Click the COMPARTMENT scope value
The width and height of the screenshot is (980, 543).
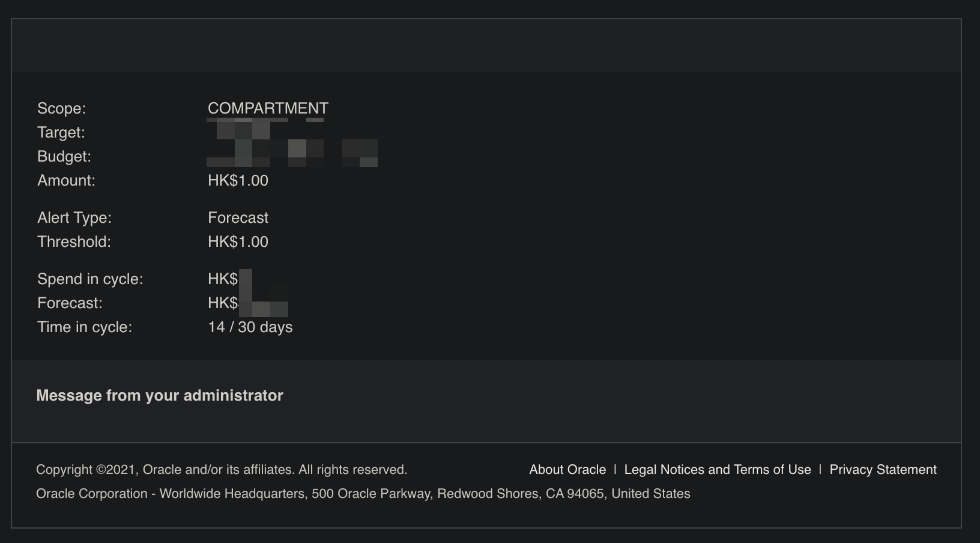[268, 108]
